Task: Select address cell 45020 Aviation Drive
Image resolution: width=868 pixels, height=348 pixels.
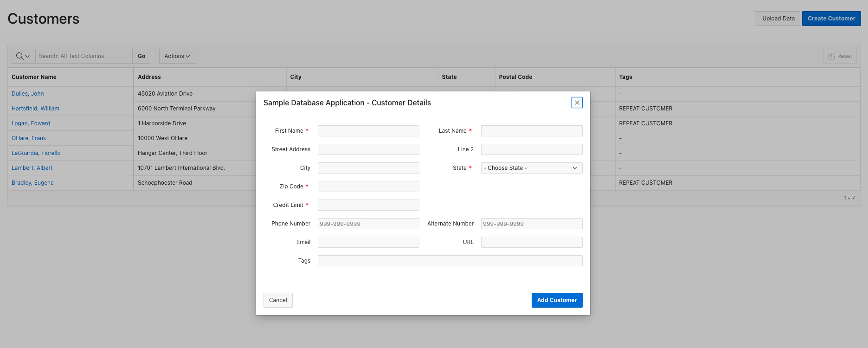Action: point(165,94)
